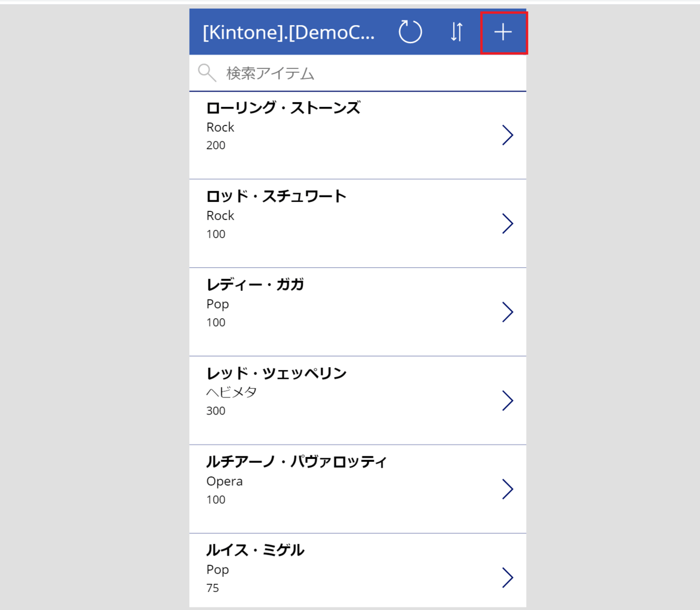Click Pop genre under ルイス・ミゲル
This screenshot has height=610, width=700.
pyautogui.click(x=218, y=570)
